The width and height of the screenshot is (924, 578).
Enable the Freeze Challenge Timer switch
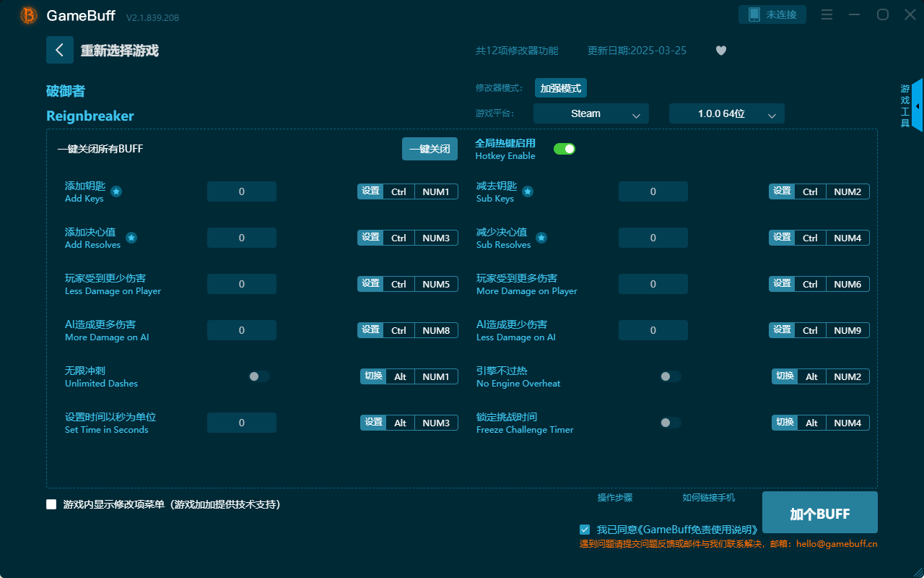click(x=671, y=423)
